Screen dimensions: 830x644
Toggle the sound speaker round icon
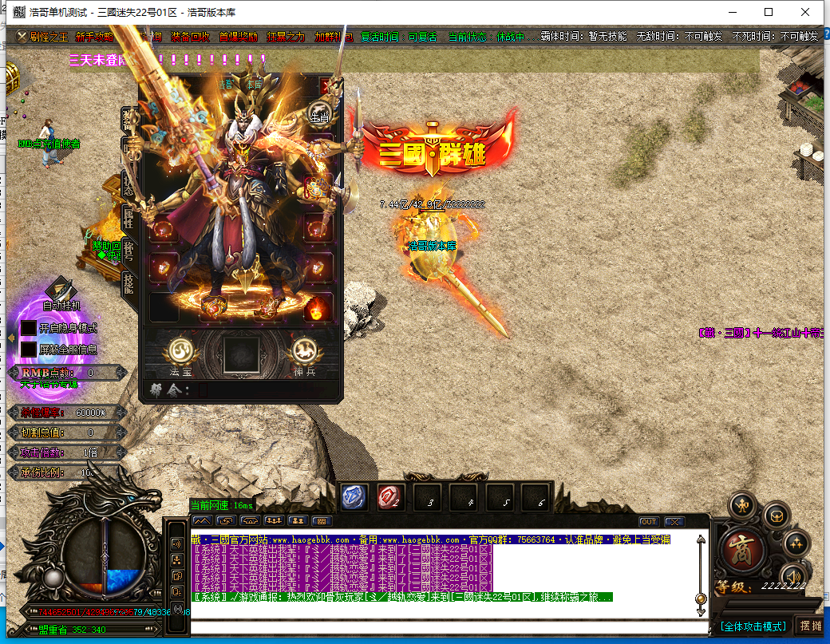point(792,575)
